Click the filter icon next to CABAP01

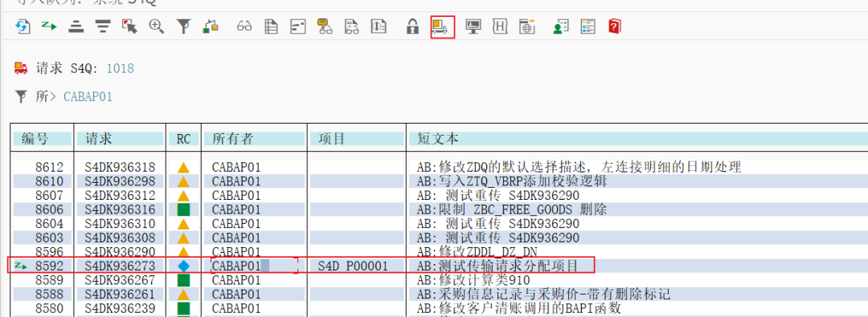pyautogui.click(x=21, y=97)
